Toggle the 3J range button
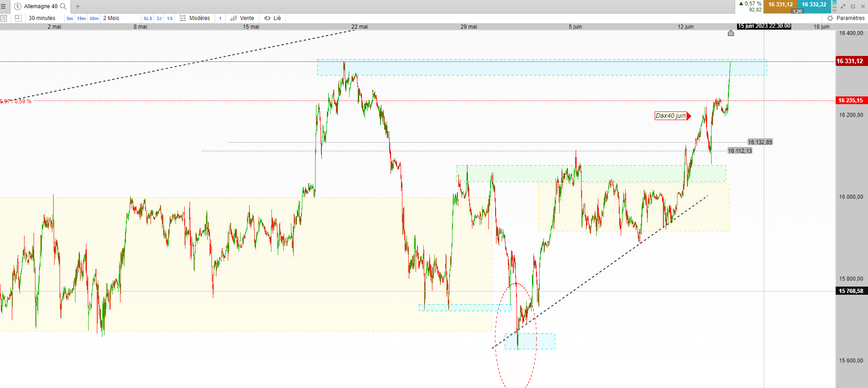The image size is (868, 388). [x=159, y=19]
